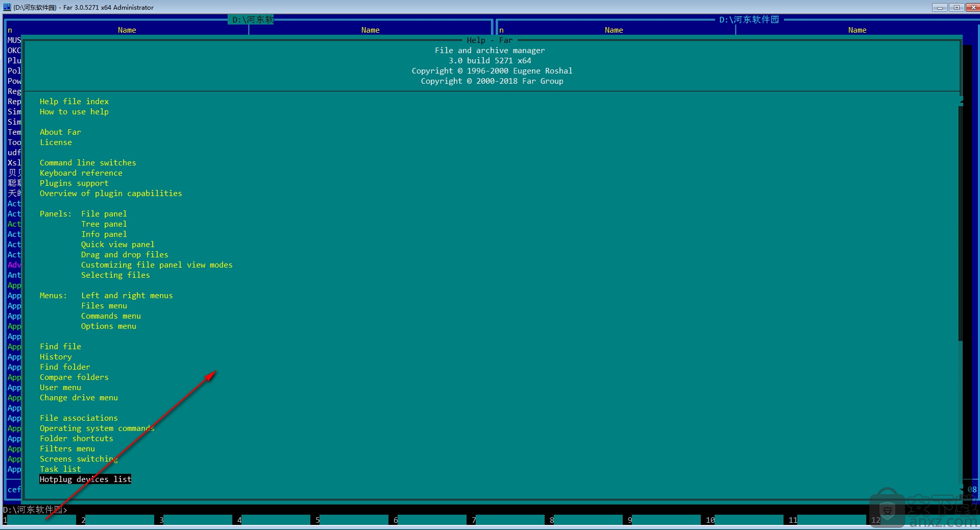Open Customizing file panel view modes topic
980x530 pixels.
tap(157, 265)
